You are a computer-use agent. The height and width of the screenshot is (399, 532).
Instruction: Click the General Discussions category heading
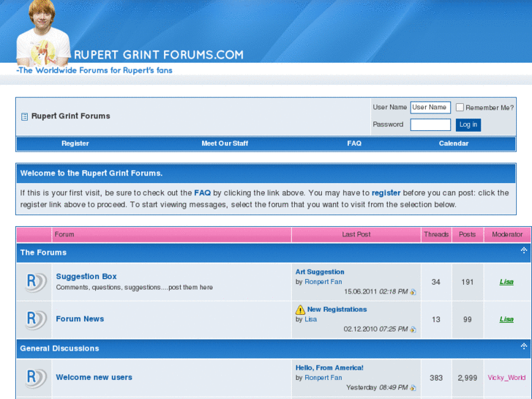coord(59,348)
